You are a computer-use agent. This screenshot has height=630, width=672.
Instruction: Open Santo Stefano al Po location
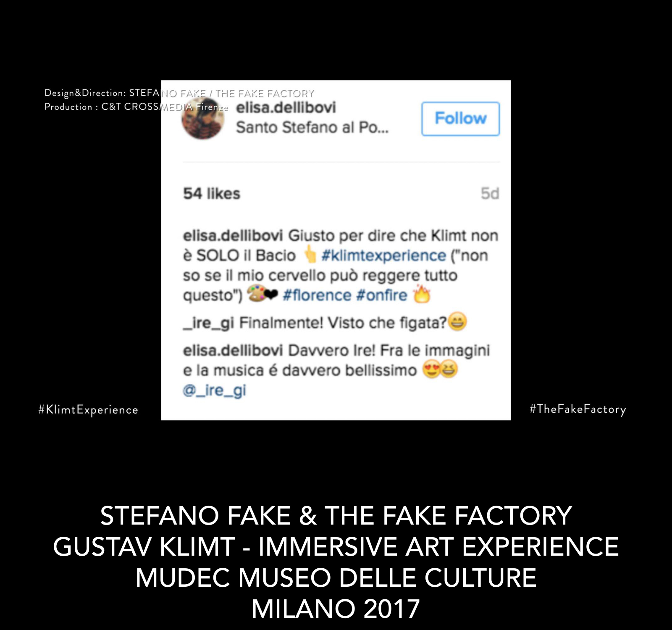coord(312,127)
